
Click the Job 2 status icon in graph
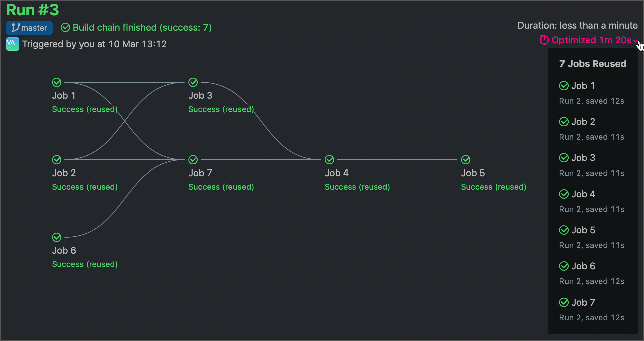57,160
